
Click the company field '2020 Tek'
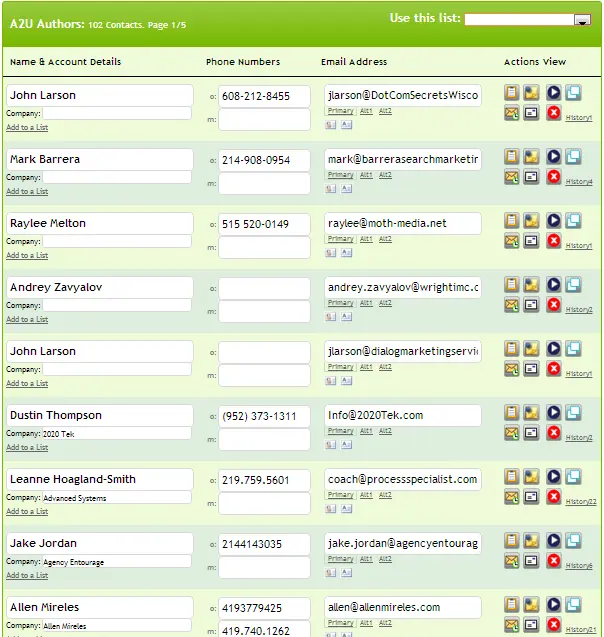[117, 433]
